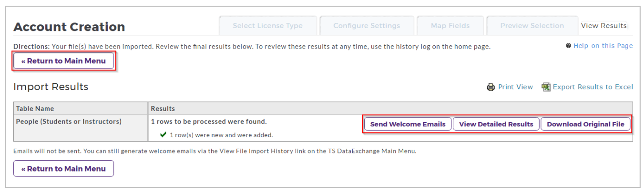View Detailed Results of the import
Image resolution: width=644 pixels, height=194 pixels.
(496, 124)
